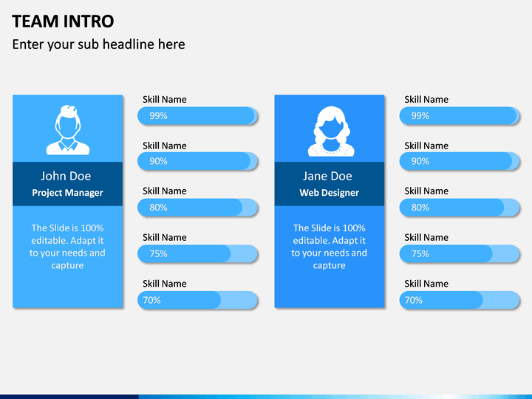Select the description paragraph in John Doe's card
Viewport: 532px width, 399px height.
tap(67, 247)
